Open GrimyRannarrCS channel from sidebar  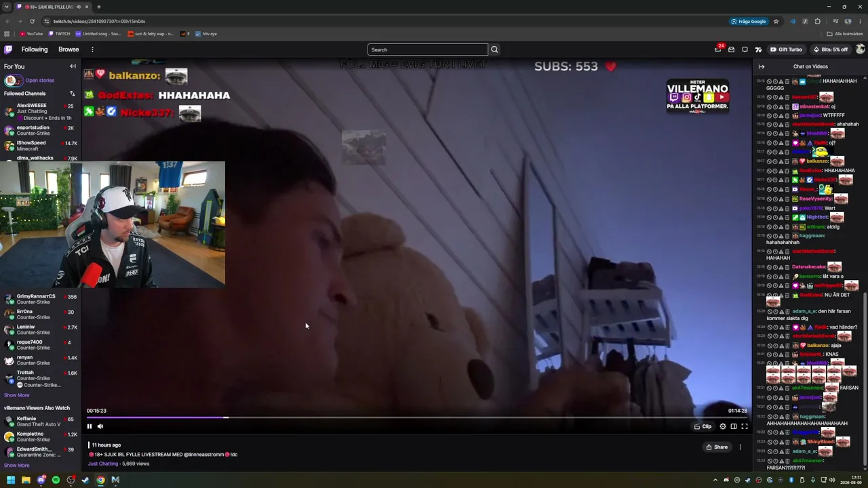[41, 299]
